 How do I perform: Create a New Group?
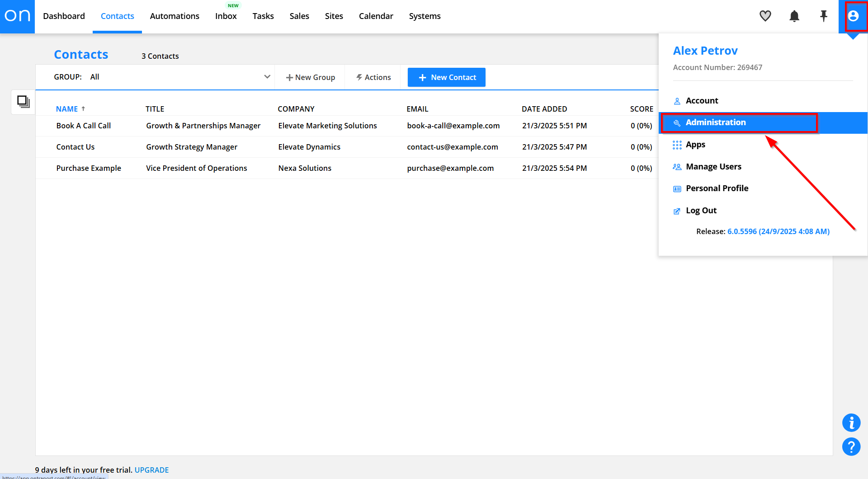pos(311,77)
